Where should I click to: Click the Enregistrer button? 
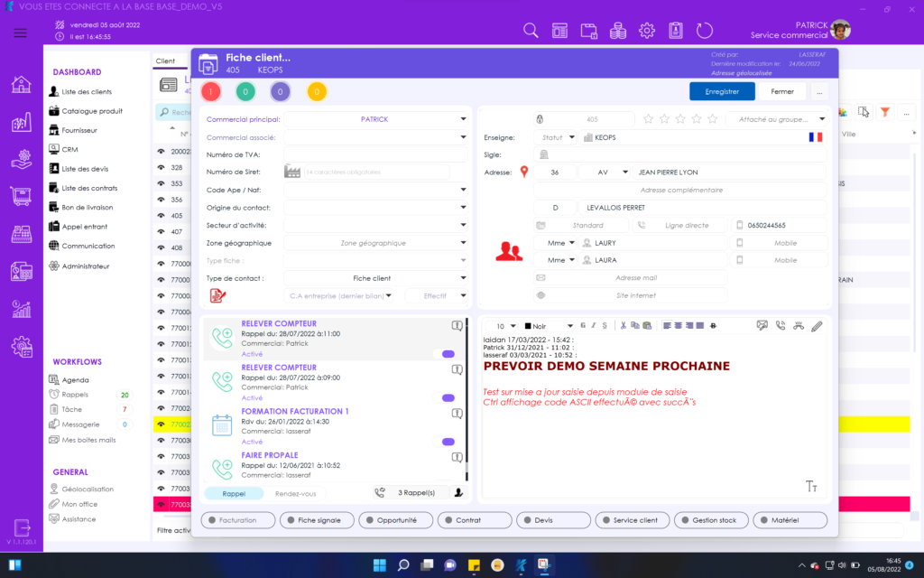(x=722, y=91)
